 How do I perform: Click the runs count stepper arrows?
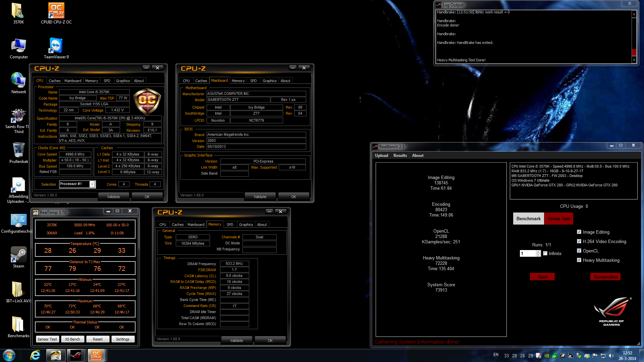[538, 253]
